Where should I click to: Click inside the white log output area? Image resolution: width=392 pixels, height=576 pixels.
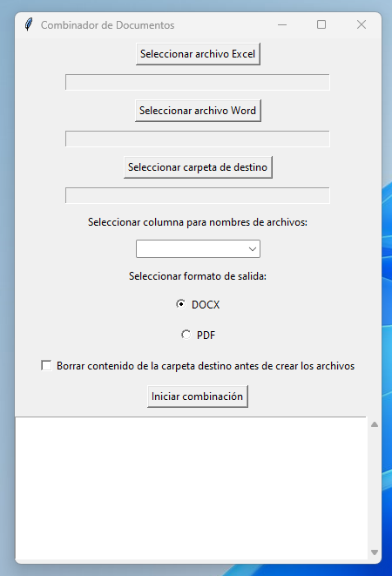[x=191, y=489]
